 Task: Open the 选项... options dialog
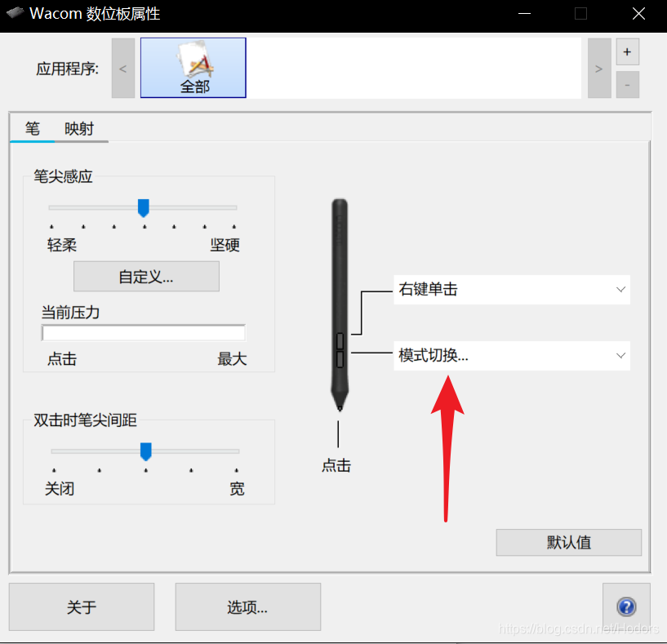(248, 606)
